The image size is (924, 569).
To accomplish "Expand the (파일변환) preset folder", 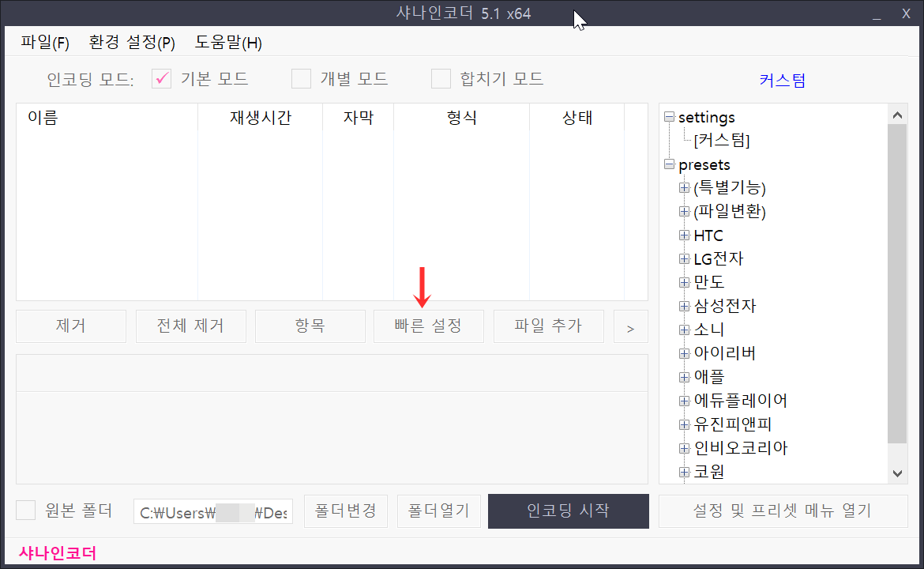I will pos(684,211).
